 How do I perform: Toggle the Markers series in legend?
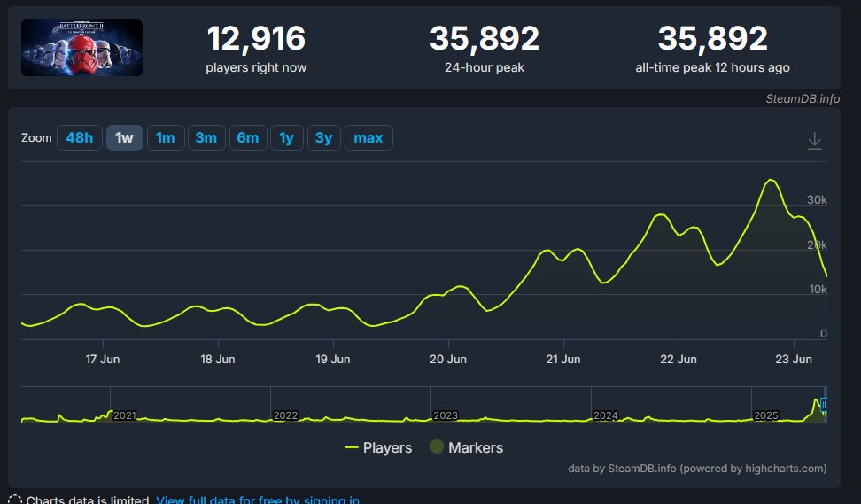point(466,447)
